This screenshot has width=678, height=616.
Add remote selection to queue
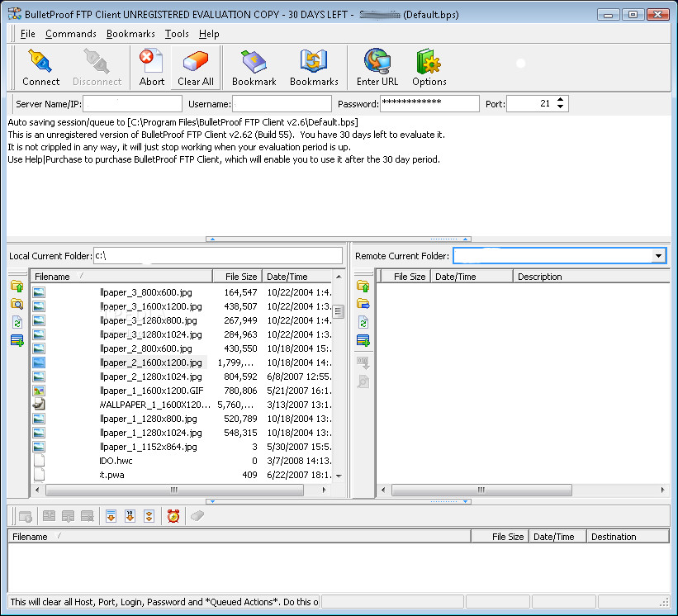(363, 341)
